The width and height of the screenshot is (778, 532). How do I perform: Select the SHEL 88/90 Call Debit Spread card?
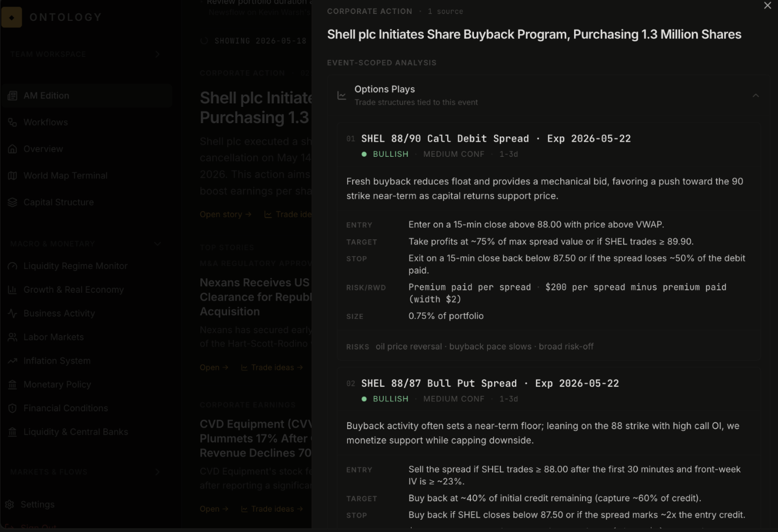point(548,241)
